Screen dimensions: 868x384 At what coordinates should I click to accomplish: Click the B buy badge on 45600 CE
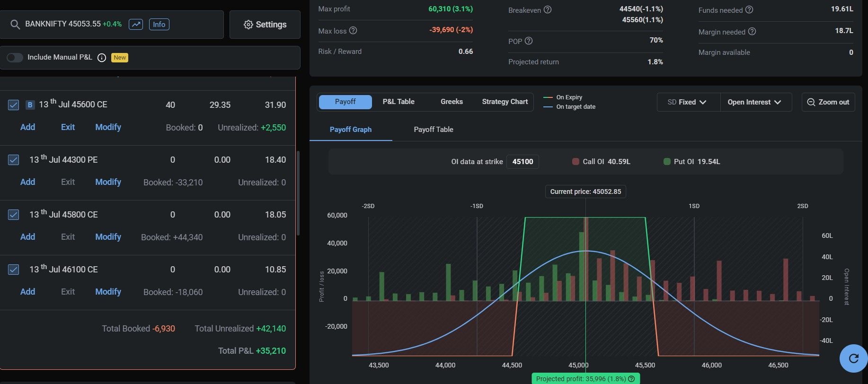pyautogui.click(x=30, y=105)
